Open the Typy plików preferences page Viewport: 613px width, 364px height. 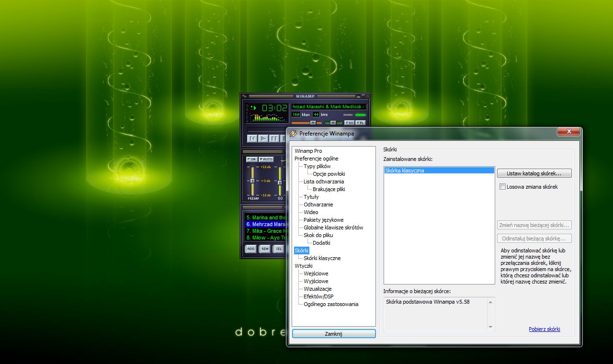click(317, 166)
